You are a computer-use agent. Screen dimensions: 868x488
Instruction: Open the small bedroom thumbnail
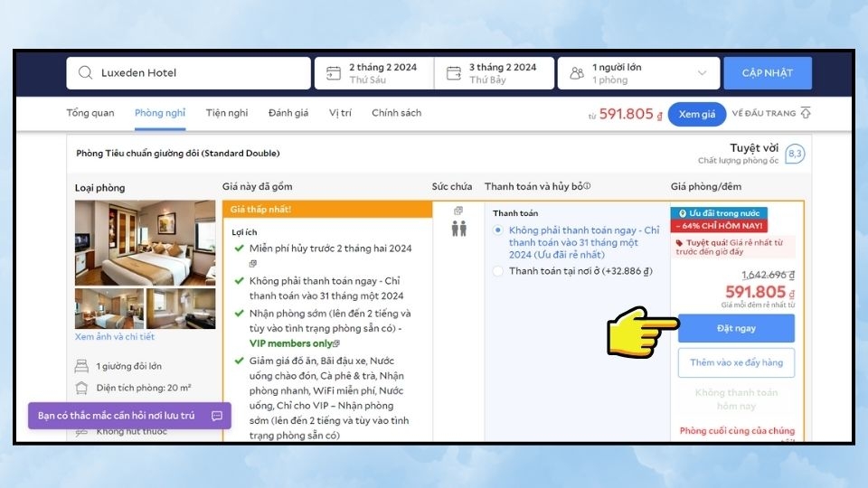(x=109, y=308)
